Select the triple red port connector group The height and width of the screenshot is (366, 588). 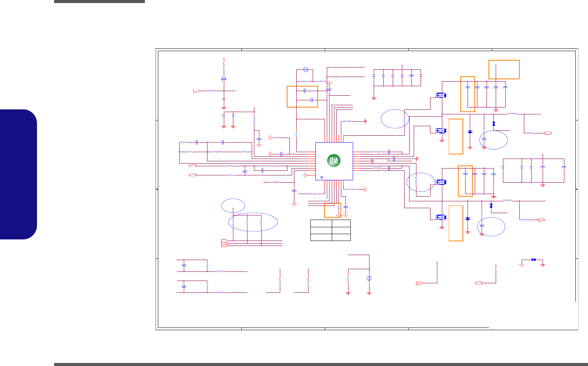[225, 243]
